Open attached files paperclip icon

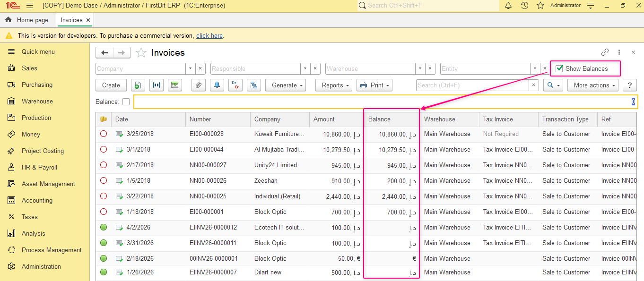click(x=199, y=85)
